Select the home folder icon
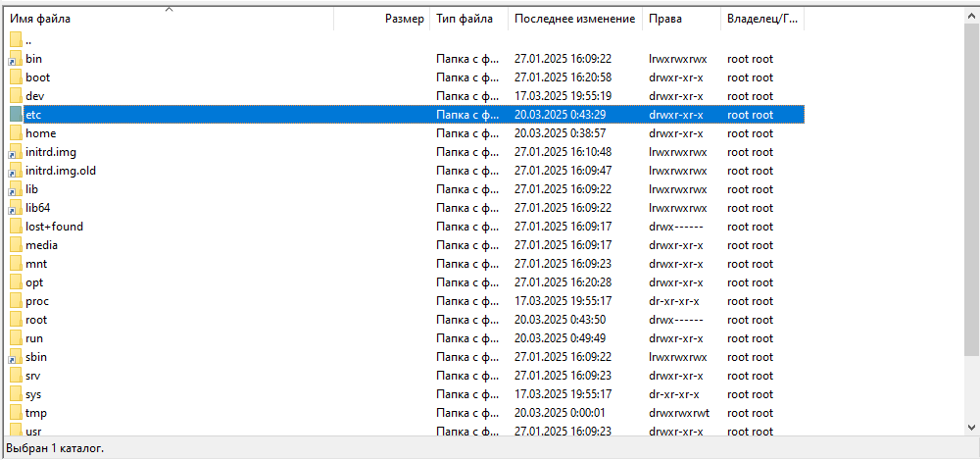This screenshot has height=460, width=980. (x=16, y=133)
